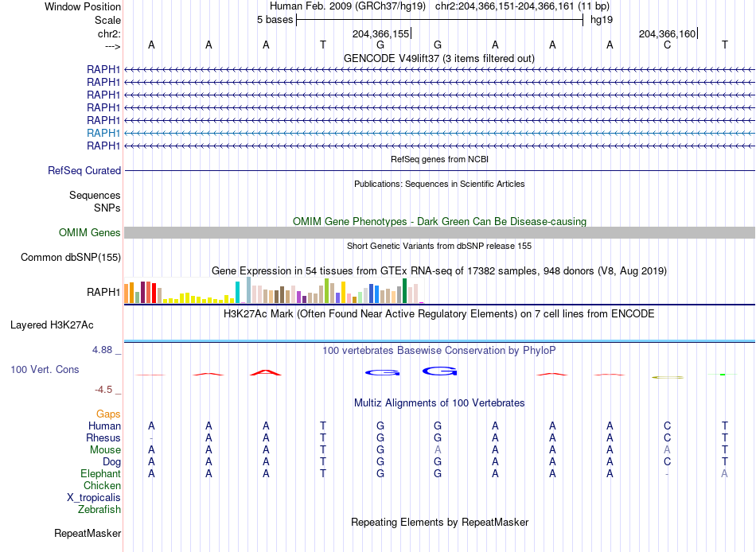The image size is (756, 552).
Task: Select the light-blue highlighted RAPH1 transcript label
Action: click(x=103, y=133)
